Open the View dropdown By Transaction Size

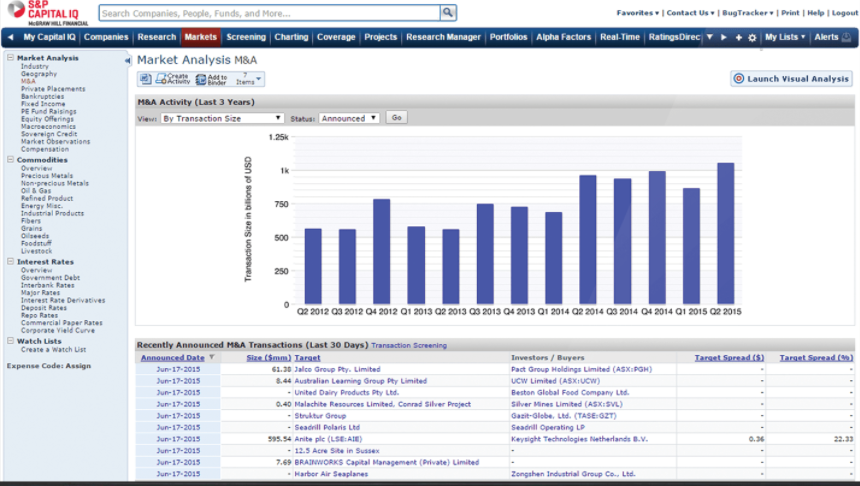pos(222,118)
